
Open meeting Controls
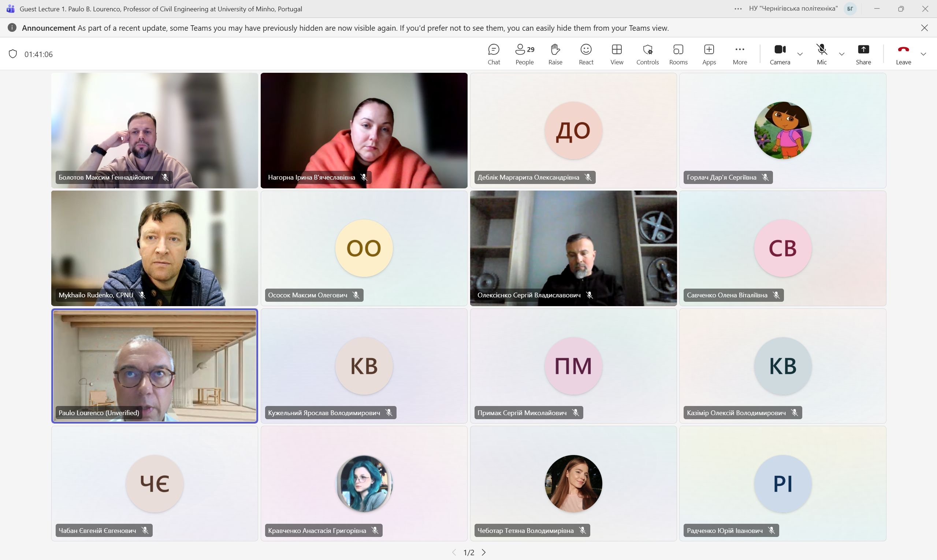pos(647,54)
